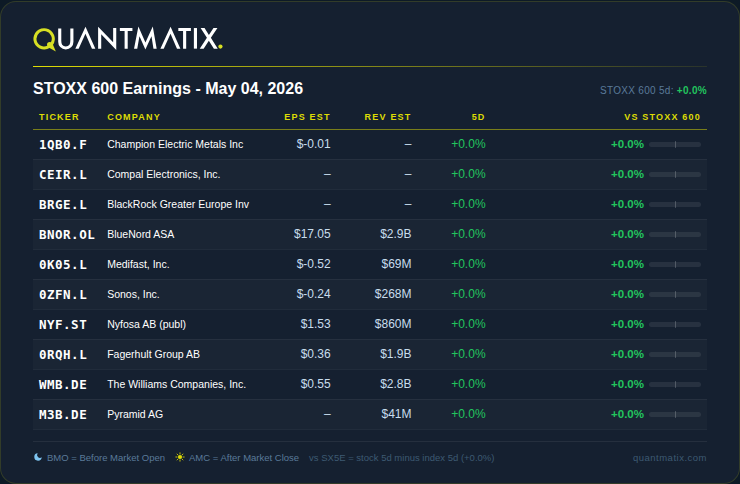Click AMC = After Market Close legend
Image resolution: width=740 pixels, height=484 pixels.
pyautogui.click(x=244, y=458)
